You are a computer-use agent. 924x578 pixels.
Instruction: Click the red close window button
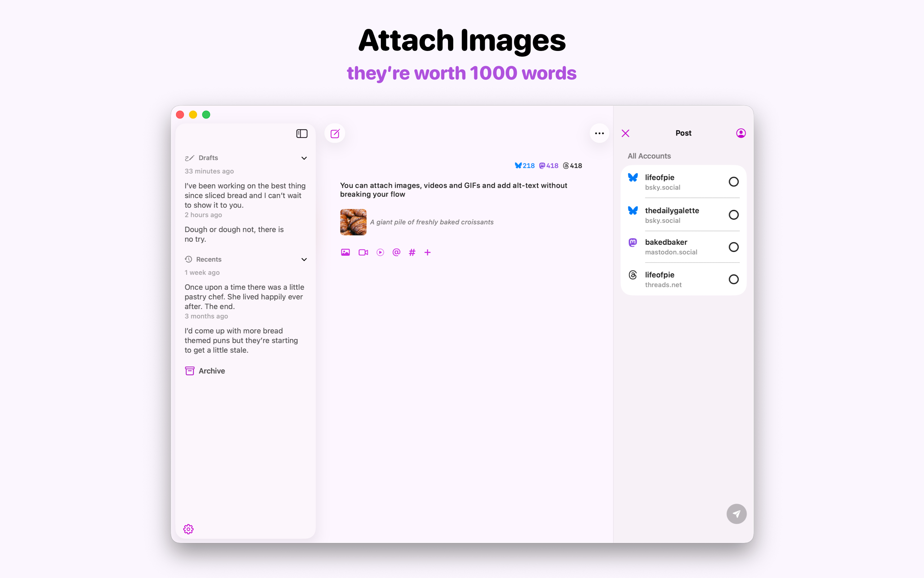click(x=180, y=115)
